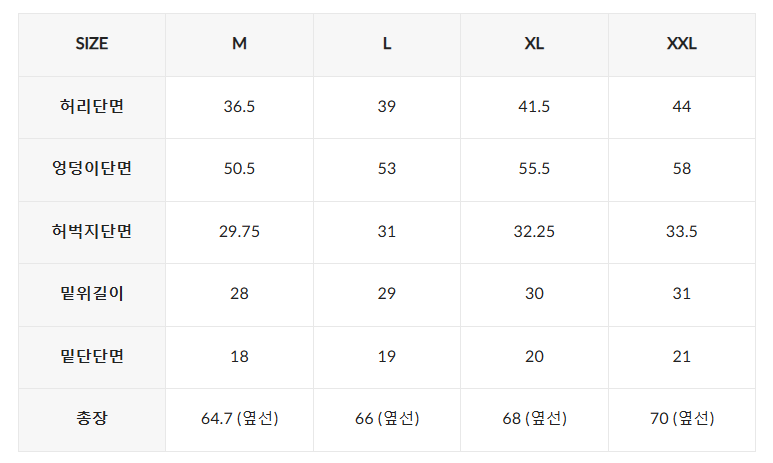Select the M size column header

pyautogui.click(x=239, y=44)
